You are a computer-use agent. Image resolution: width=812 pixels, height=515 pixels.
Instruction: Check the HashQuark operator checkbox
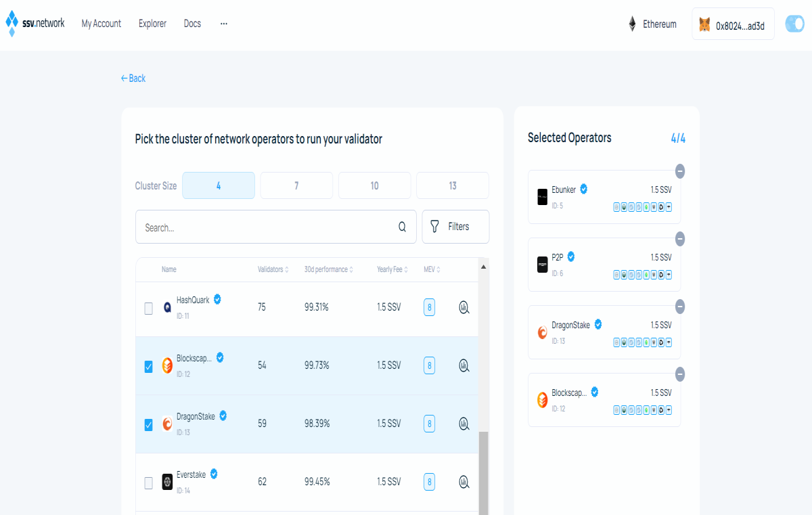149,309
